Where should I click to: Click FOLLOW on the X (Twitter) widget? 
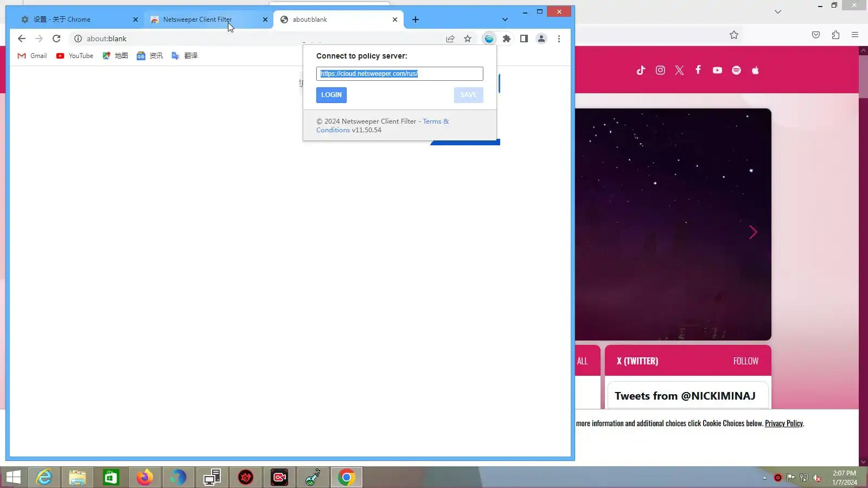(746, 361)
